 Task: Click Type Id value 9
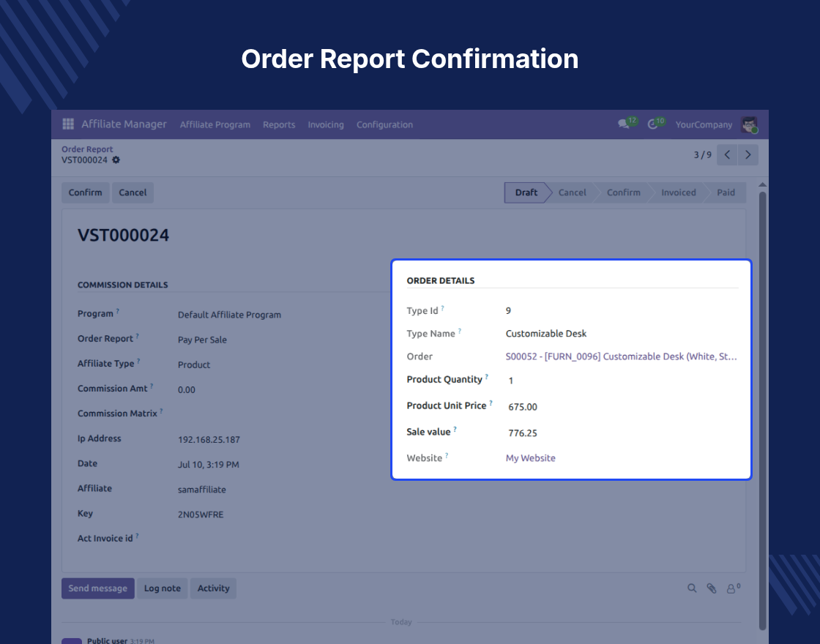(x=508, y=310)
